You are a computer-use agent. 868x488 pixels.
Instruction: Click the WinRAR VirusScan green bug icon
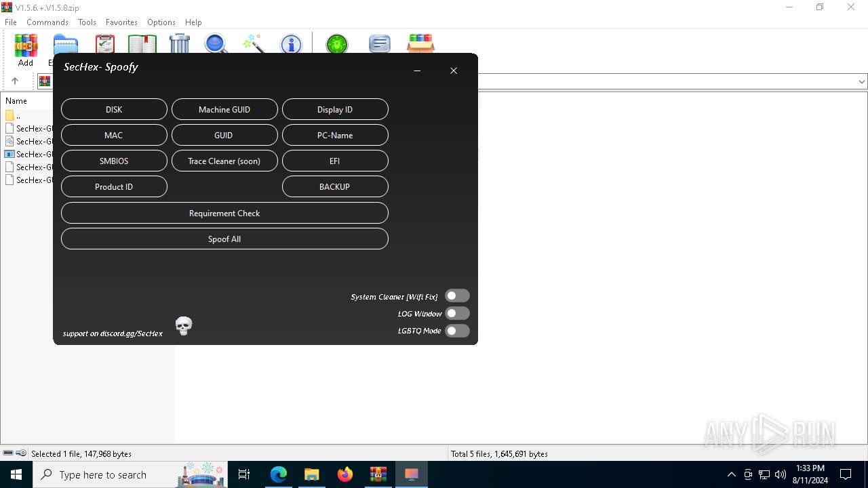(337, 43)
